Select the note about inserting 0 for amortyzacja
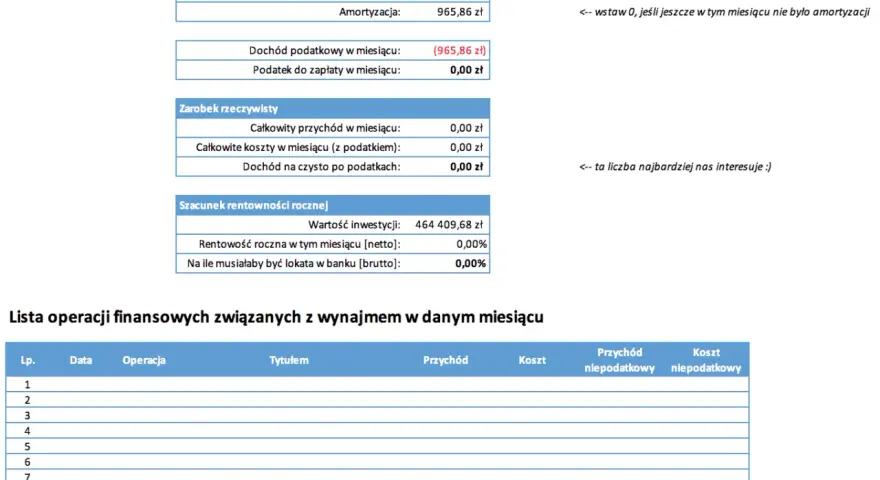The width and height of the screenshot is (880, 480). pyautogui.click(x=724, y=12)
